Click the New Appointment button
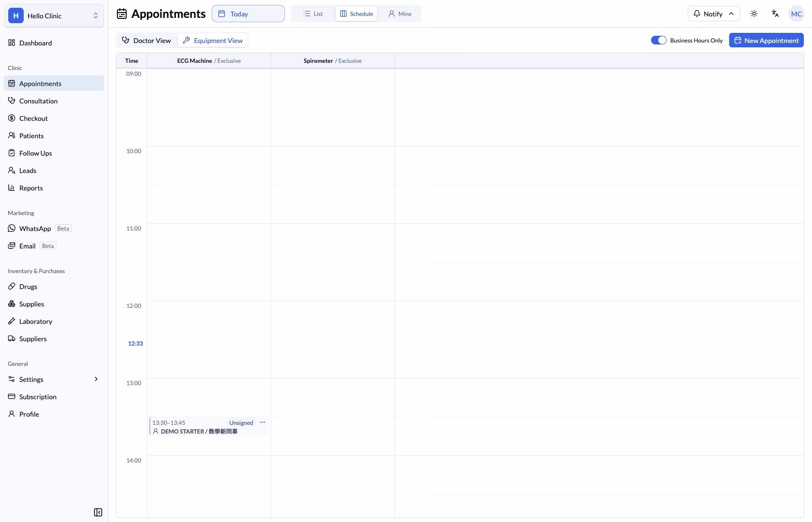This screenshot has height=522, width=812. click(x=766, y=41)
